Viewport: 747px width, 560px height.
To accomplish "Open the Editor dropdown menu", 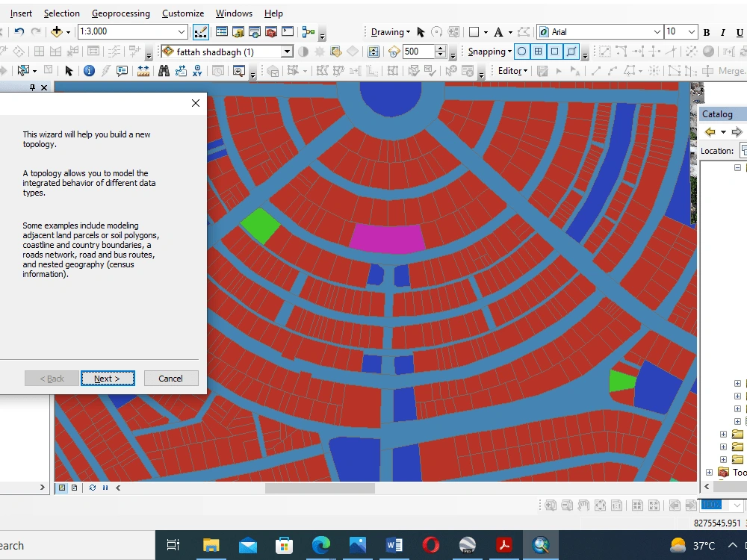I will pyautogui.click(x=512, y=71).
